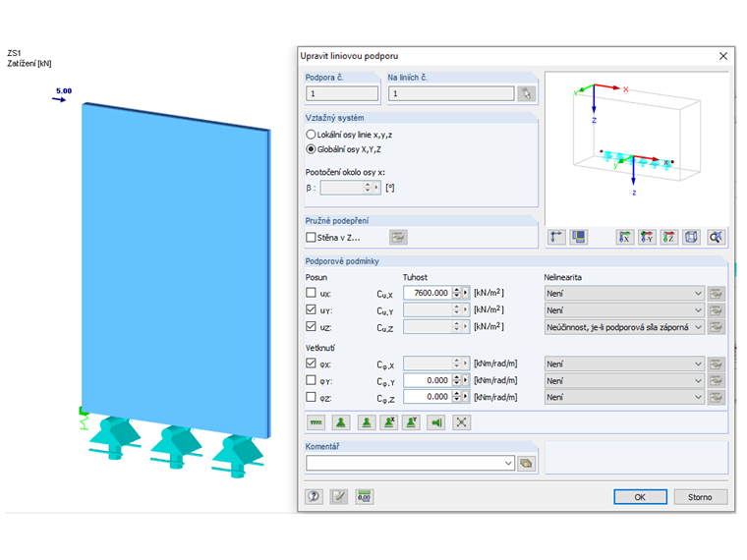The image size is (747, 560).
Task: Edit nonlinearity parameters for φZ row
Action: click(x=716, y=397)
